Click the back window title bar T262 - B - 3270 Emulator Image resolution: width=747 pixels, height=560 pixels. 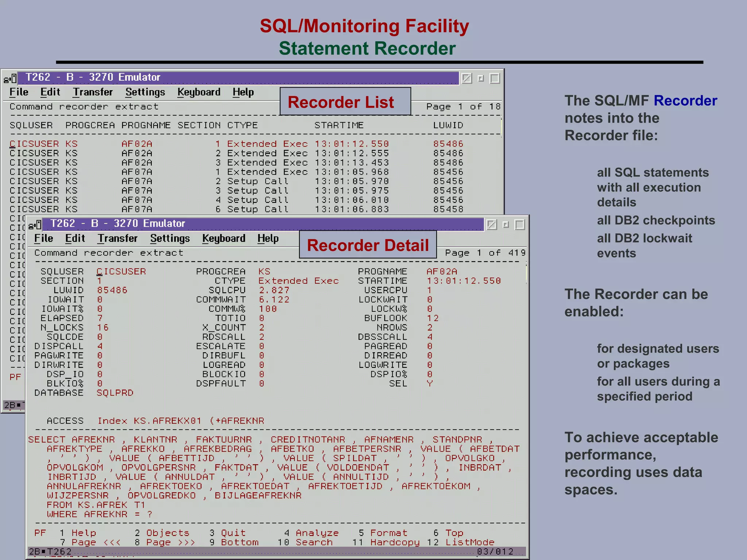[x=238, y=78]
